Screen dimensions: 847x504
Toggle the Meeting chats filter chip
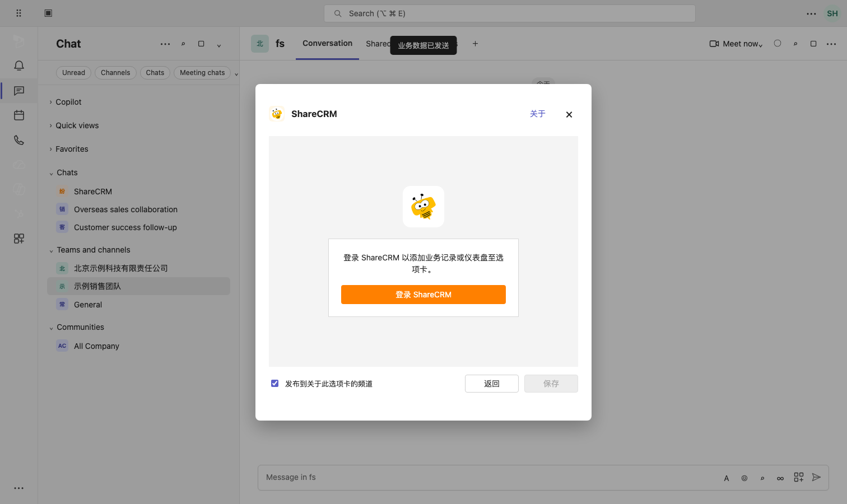[x=202, y=73]
